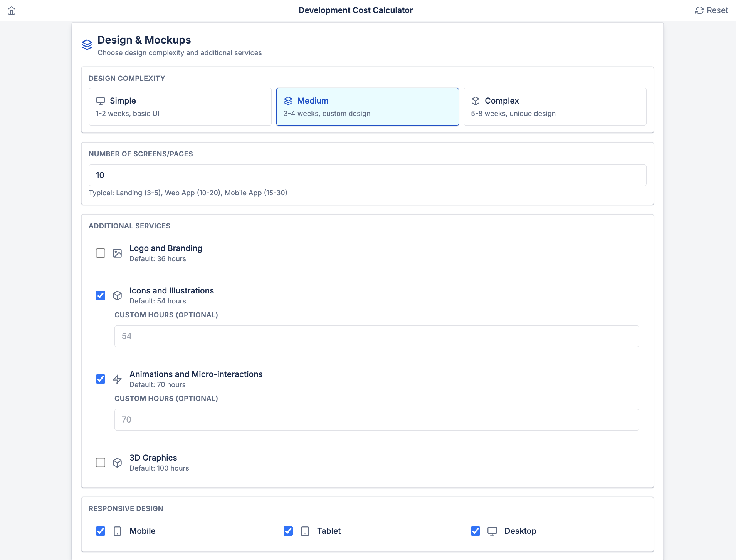
Task: Choose Complex design complexity option
Action: 555,107
